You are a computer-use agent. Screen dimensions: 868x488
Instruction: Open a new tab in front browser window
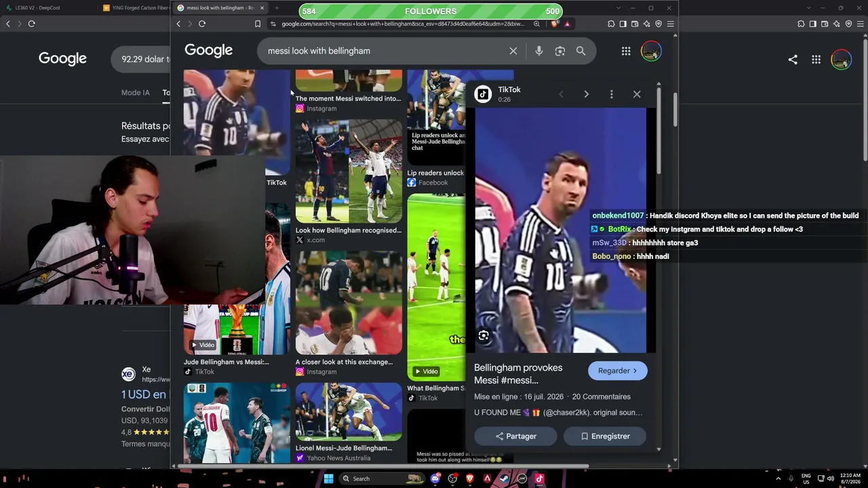click(277, 8)
